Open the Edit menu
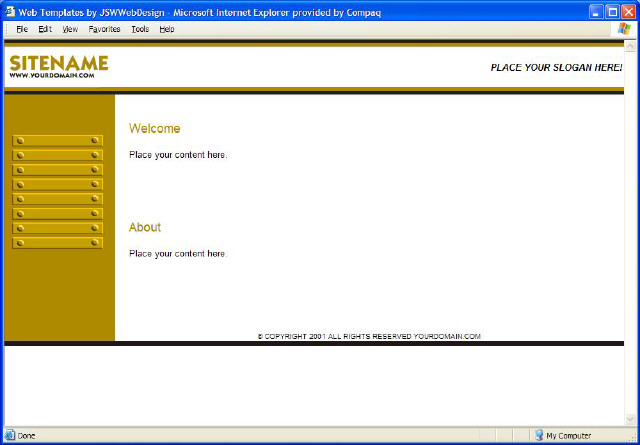Image resolution: width=640 pixels, height=445 pixels. [45, 29]
